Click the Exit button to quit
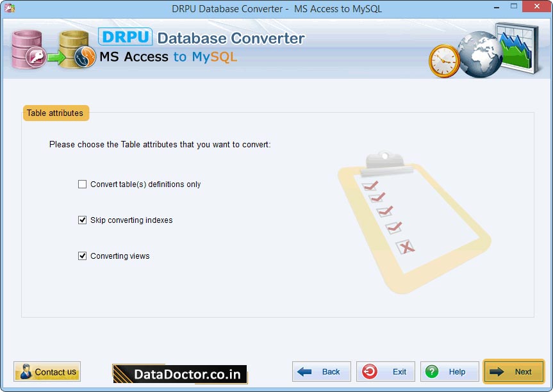553x392 pixels. (x=385, y=372)
